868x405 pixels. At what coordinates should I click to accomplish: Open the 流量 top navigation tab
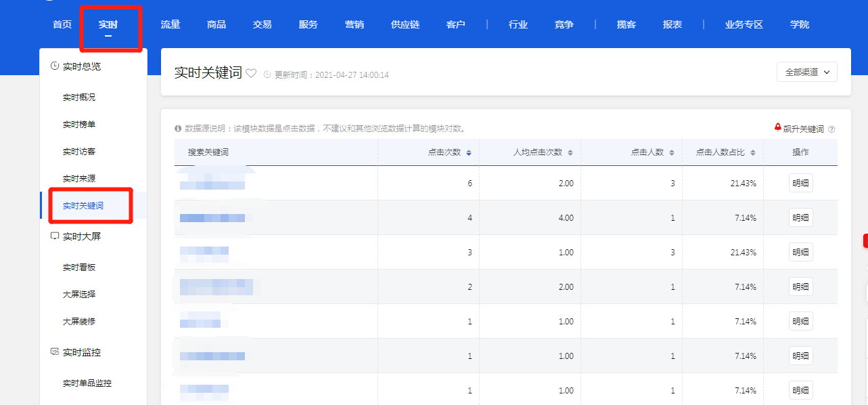(x=170, y=24)
